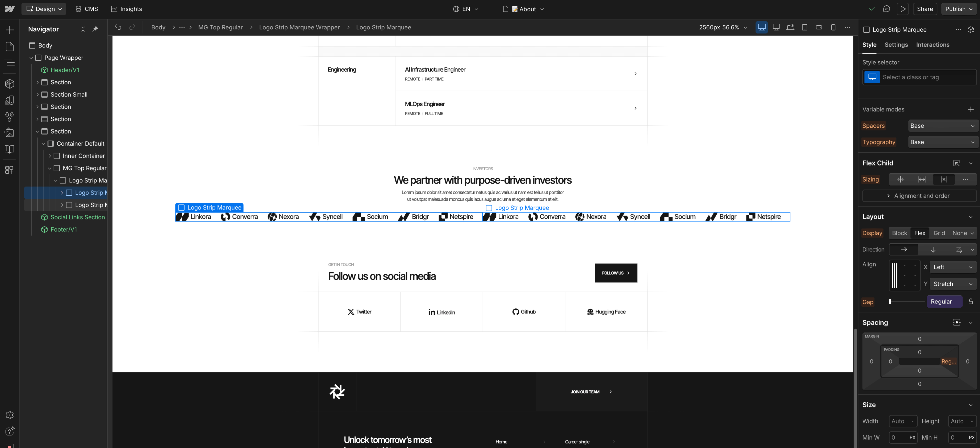The height and width of the screenshot is (448, 980).
Task: Collapse the Page Wrapper tree item
Action: coord(31,58)
